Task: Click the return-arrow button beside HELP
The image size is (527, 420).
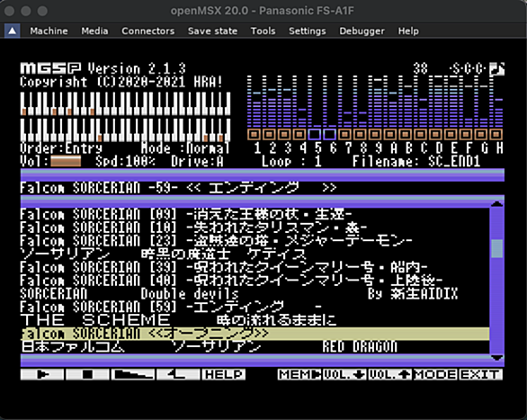Action: [178, 374]
